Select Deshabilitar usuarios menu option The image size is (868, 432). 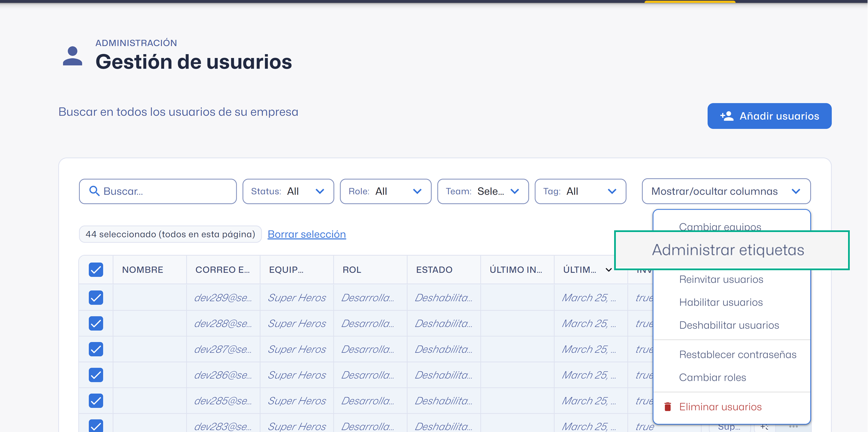click(x=729, y=325)
